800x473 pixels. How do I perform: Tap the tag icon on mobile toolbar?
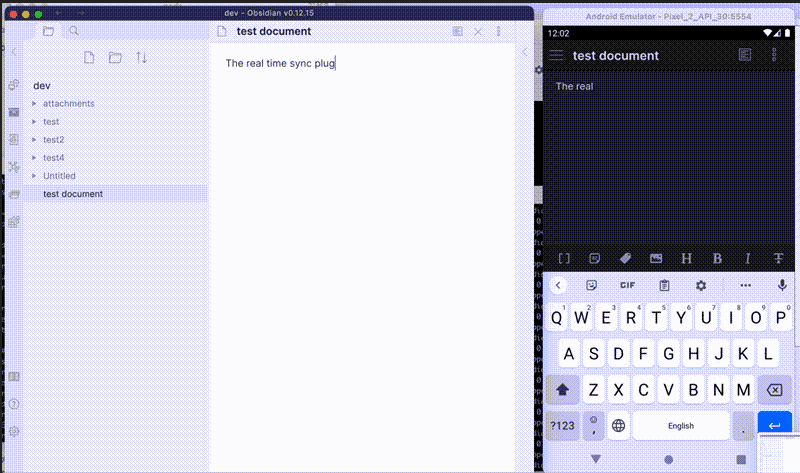(x=625, y=259)
